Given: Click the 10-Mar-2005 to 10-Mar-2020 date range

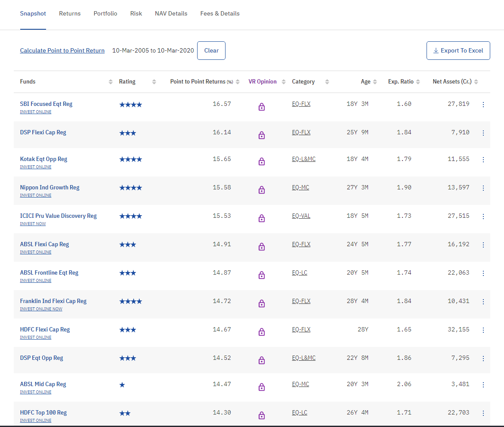Looking at the screenshot, I should point(153,50).
